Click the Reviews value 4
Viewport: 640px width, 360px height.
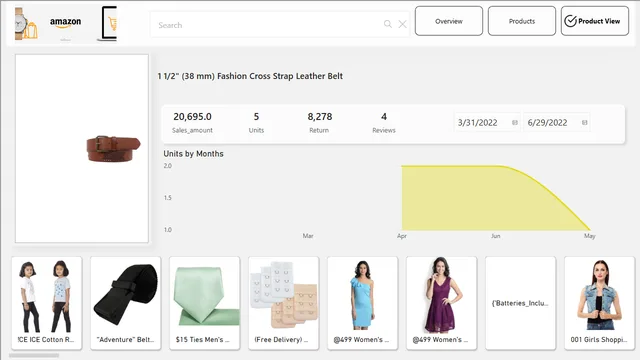[384, 117]
